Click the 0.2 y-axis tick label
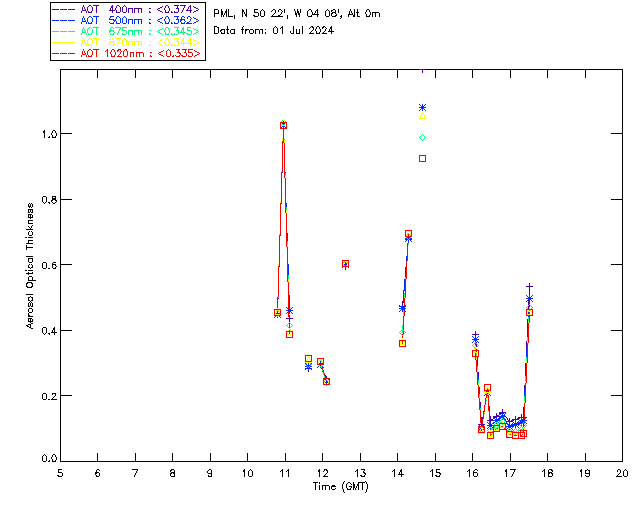 click(49, 396)
